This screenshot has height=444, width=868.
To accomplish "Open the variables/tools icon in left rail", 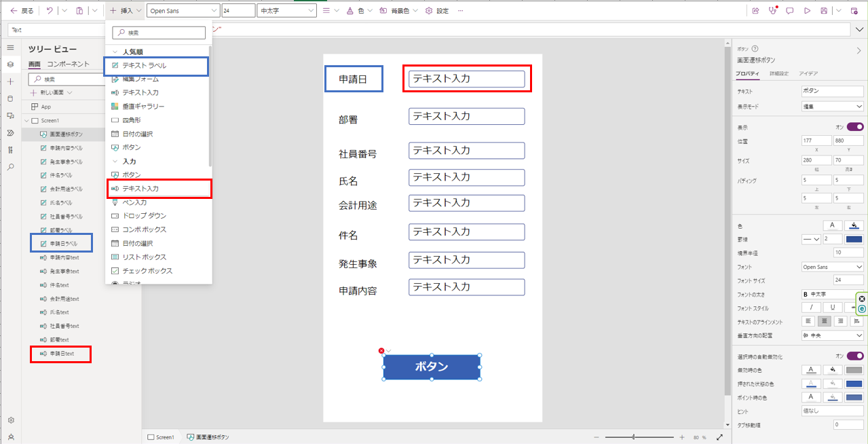I will tap(10, 149).
